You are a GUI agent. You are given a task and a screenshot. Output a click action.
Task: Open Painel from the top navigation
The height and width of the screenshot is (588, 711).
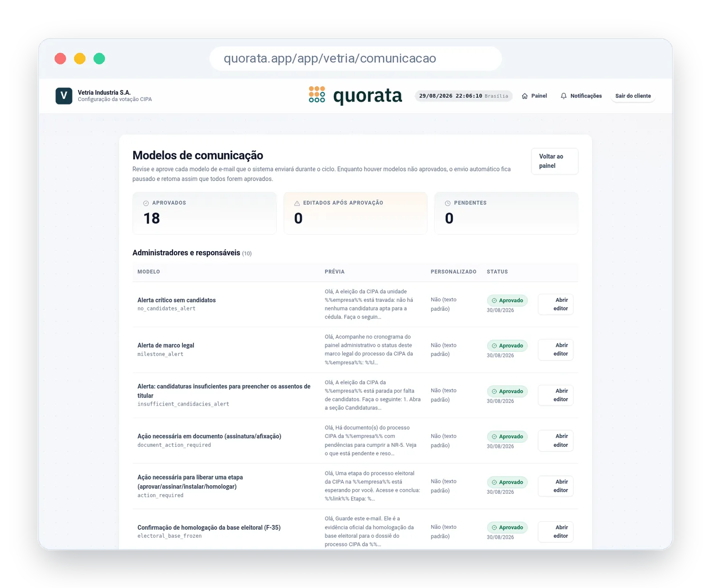(x=534, y=96)
